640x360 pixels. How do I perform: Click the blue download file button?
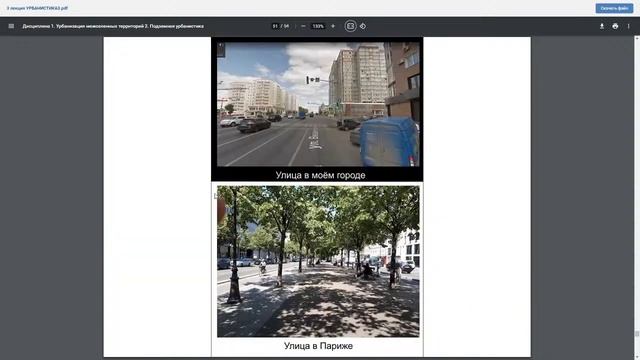pyautogui.click(x=614, y=8)
